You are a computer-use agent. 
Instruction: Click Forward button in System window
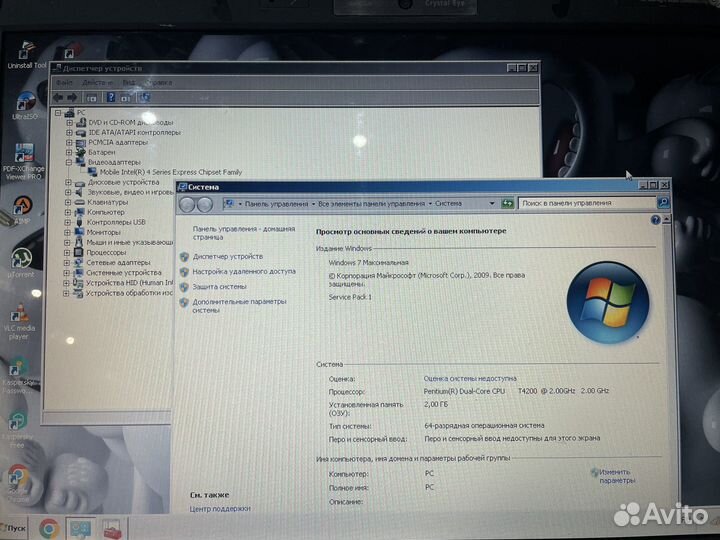coord(204,204)
